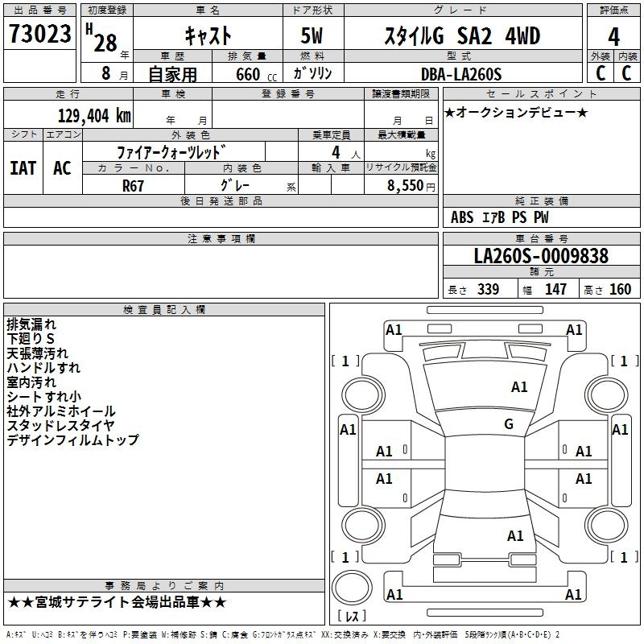Select the mileage 129,404 km
Image resolution: width=644 pixels, height=644 pixels.
coord(94,116)
